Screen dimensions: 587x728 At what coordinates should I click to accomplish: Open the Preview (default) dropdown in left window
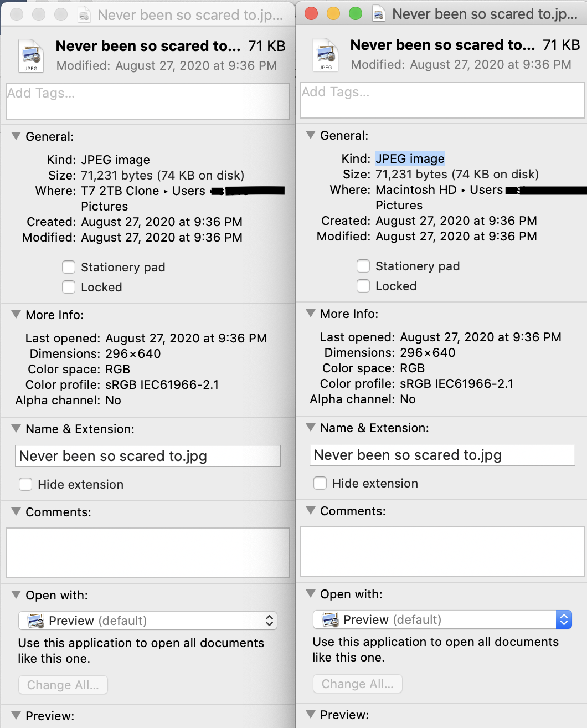coord(148,621)
